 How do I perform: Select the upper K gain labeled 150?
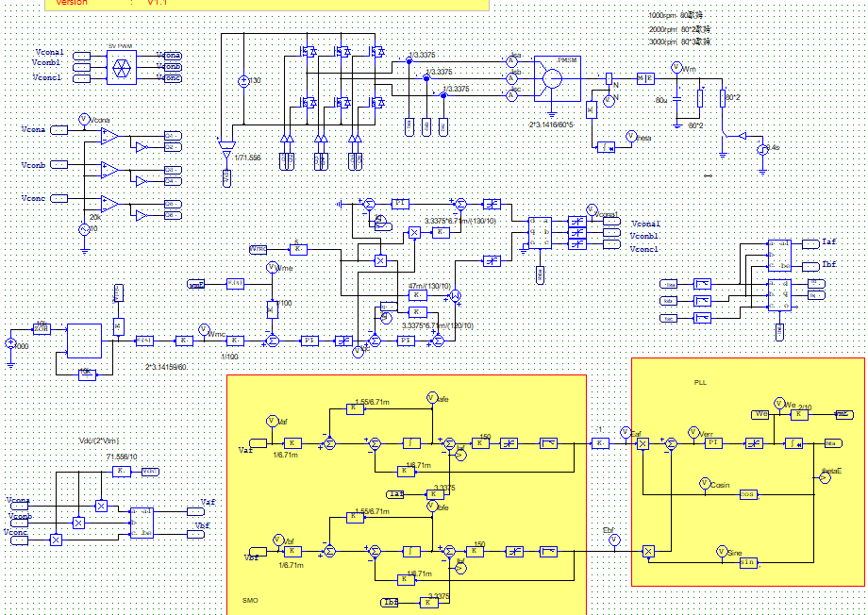(480, 442)
